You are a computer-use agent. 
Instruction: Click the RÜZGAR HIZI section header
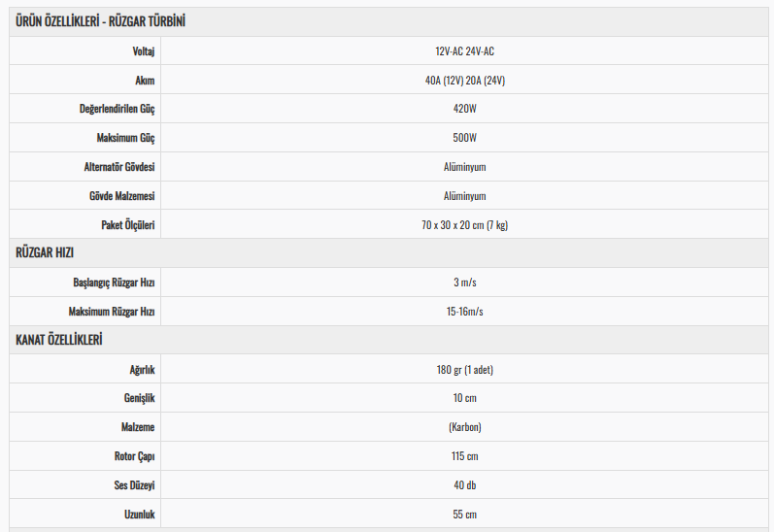pos(45,252)
